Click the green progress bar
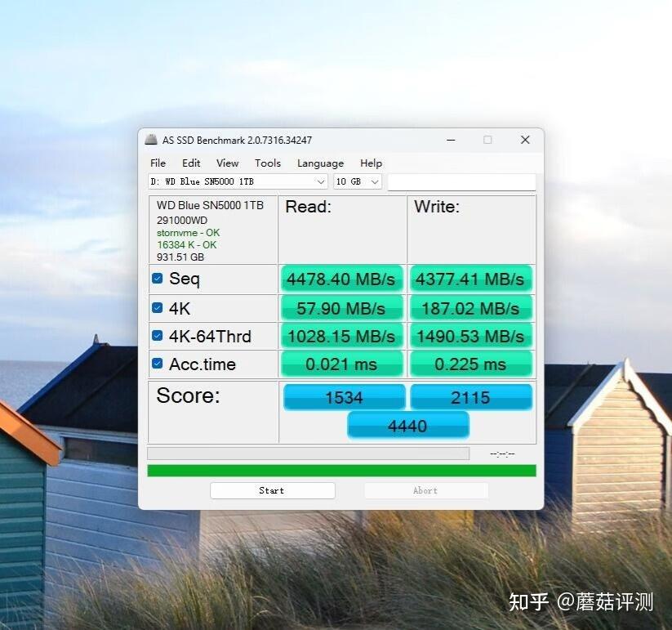Image resolution: width=672 pixels, height=630 pixels. pos(340,470)
